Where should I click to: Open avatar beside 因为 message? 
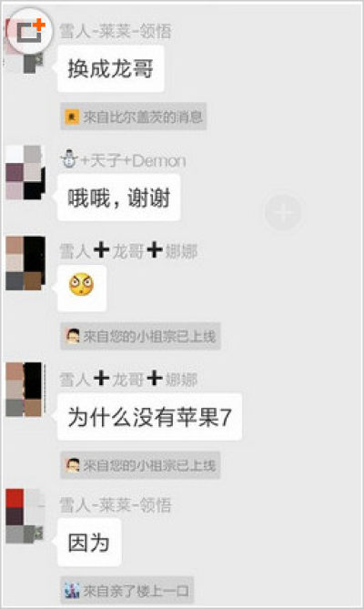point(25,516)
